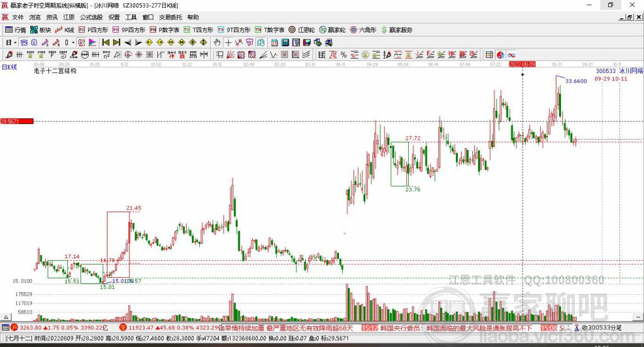Open the P四方形 tool
Image resolution: width=644 pixels, height=347 pixels.
click(93, 30)
